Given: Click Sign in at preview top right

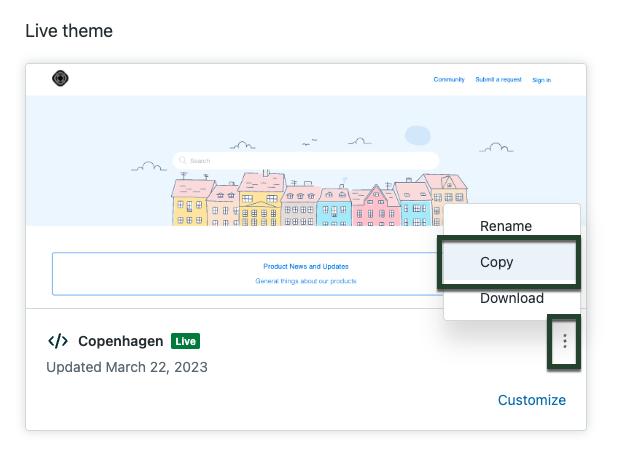Looking at the screenshot, I should pyautogui.click(x=541, y=80).
